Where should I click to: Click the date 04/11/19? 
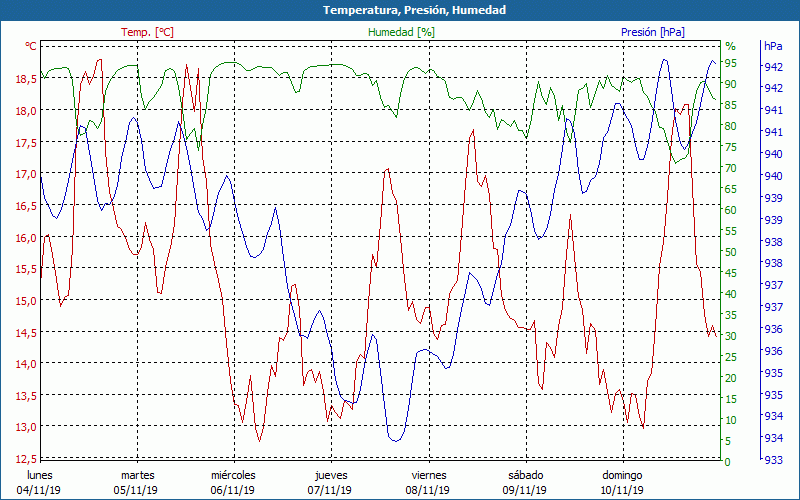[39, 490]
